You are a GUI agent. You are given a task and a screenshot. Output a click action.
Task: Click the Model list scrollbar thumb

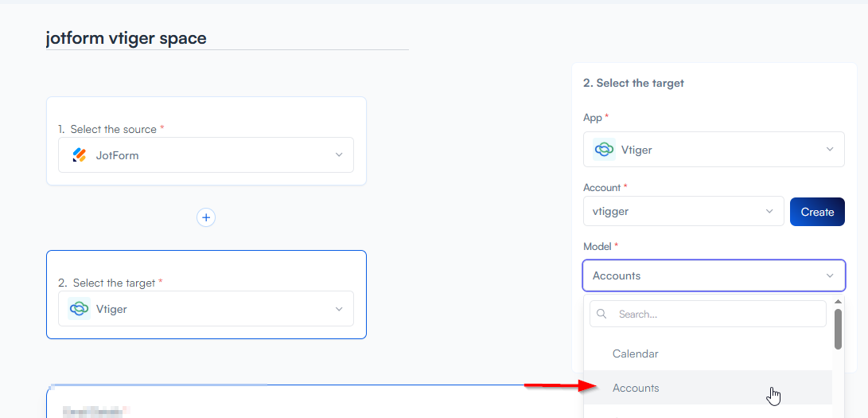pos(838,328)
